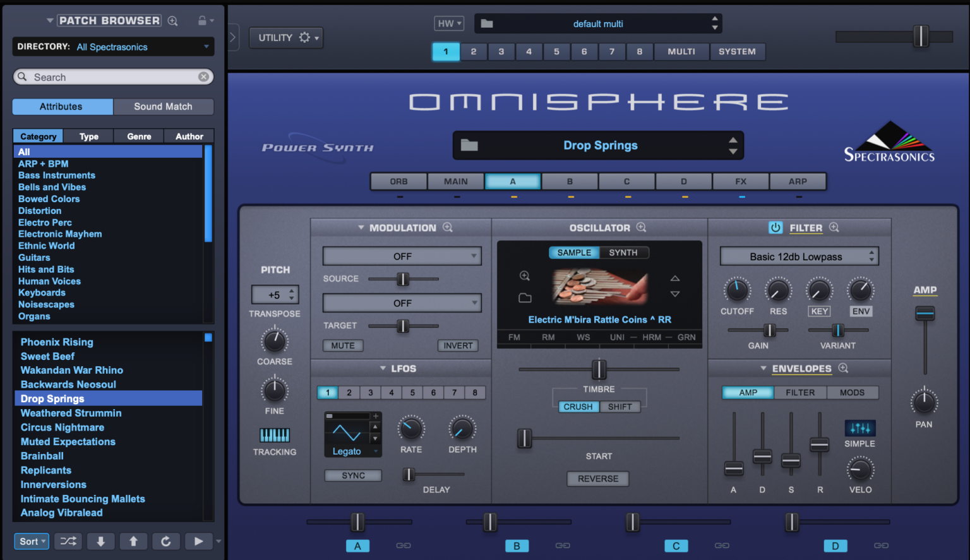Click the Timbre slider handle
The height and width of the screenshot is (560, 970).
pos(599,369)
